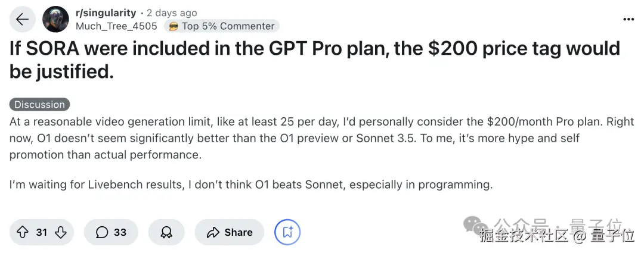Click the poster's avatar image
This screenshot has width=644, height=253.
[x=55, y=20]
